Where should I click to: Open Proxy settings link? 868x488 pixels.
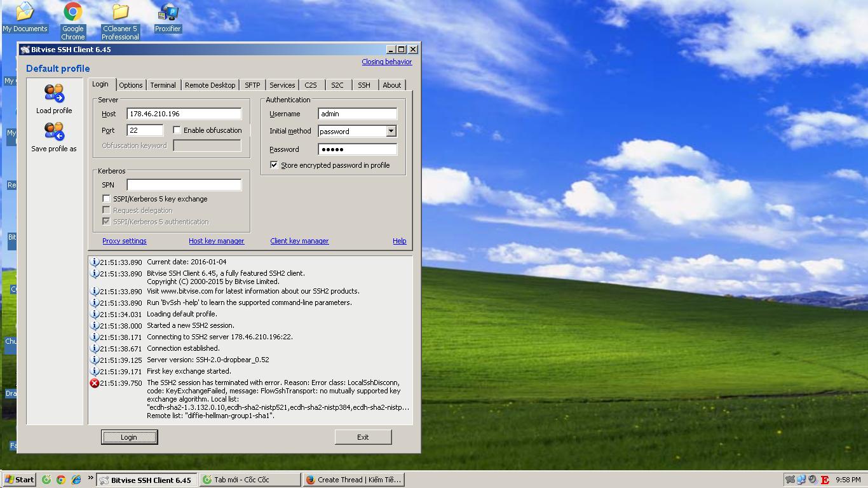tap(125, 241)
